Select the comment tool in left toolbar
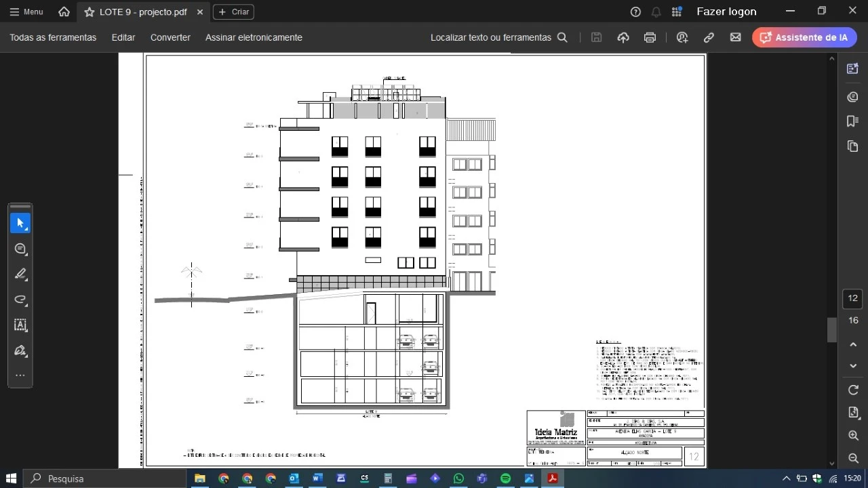 tap(20, 249)
